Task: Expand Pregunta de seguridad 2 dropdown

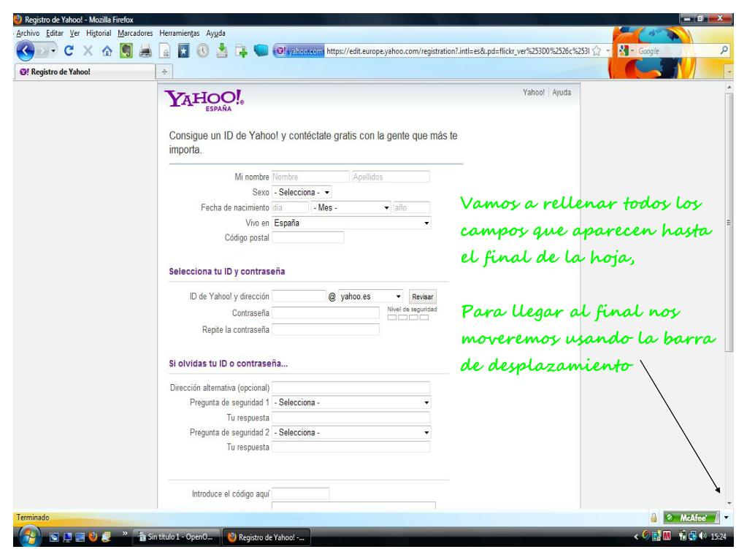Action: (351, 432)
